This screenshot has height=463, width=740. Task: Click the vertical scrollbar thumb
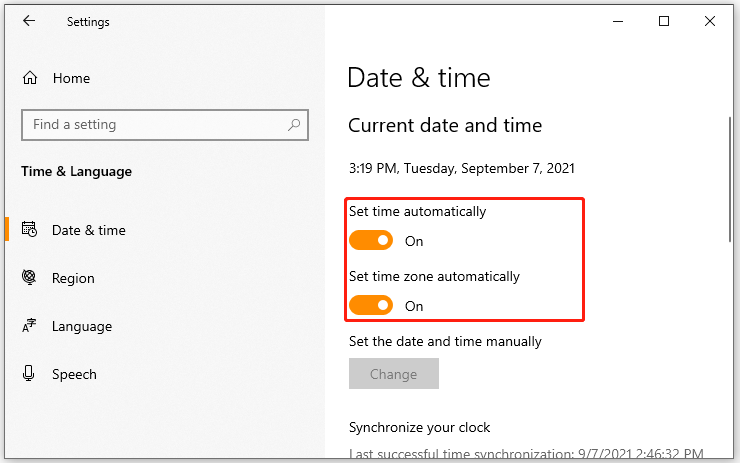731,179
